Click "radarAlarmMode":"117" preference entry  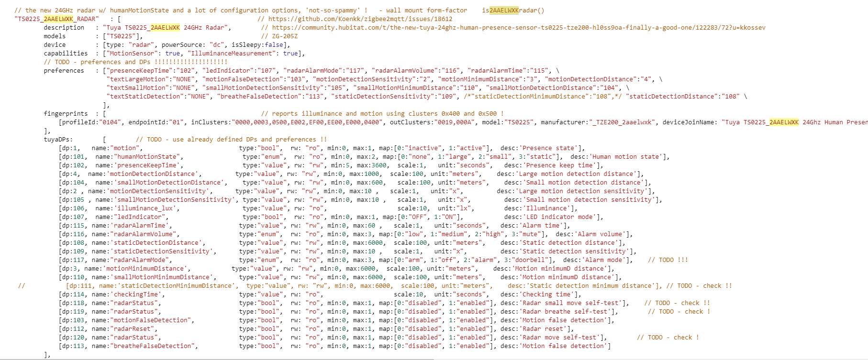[323, 71]
